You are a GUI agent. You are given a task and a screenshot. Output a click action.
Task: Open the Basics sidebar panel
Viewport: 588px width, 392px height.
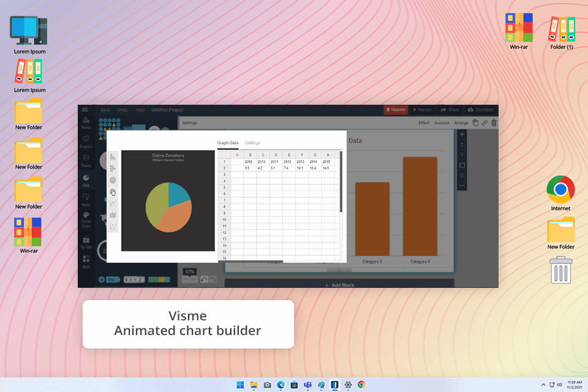click(x=86, y=123)
